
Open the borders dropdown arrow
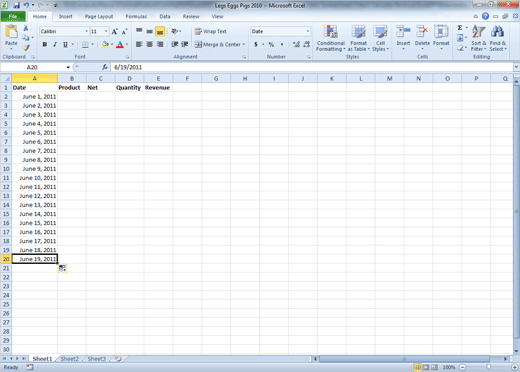pos(93,44)
